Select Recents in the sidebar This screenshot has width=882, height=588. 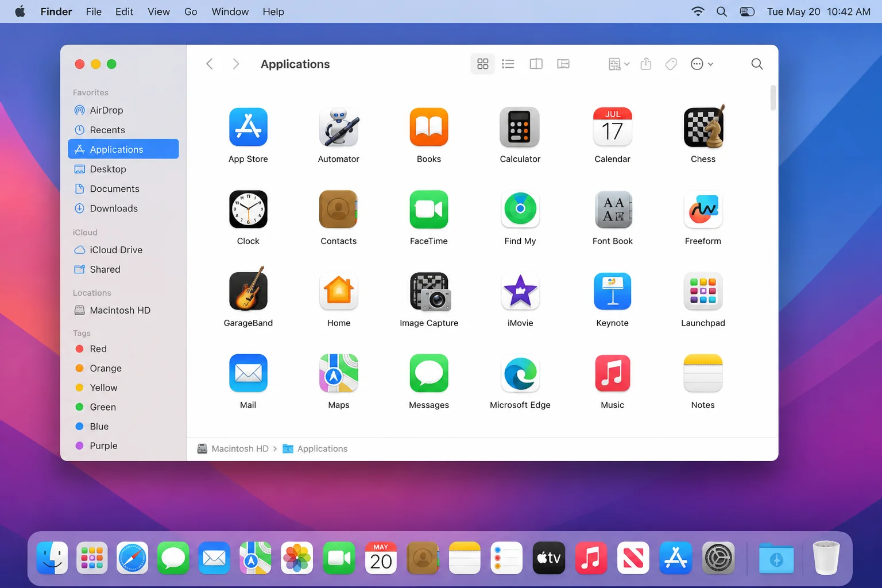tap(123, 130)
